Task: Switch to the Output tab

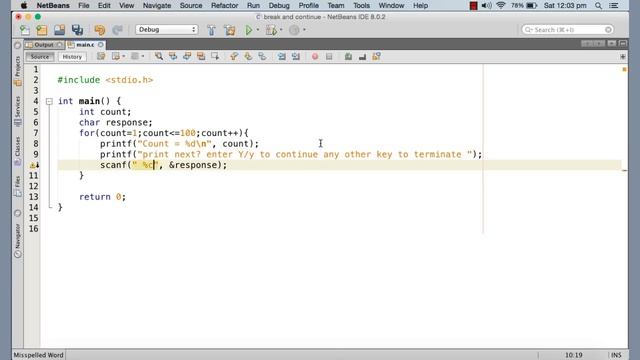Action: tap(44, 44)
